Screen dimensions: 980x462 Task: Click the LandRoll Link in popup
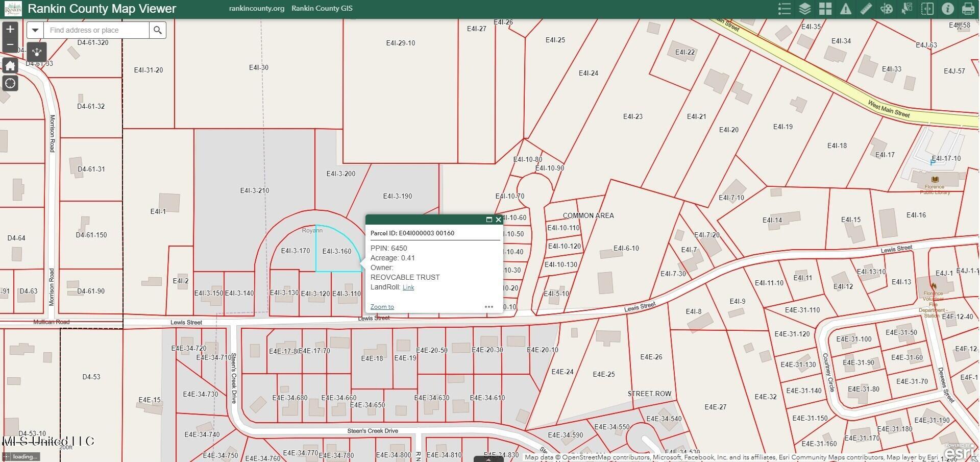click(x=408, y=287)
